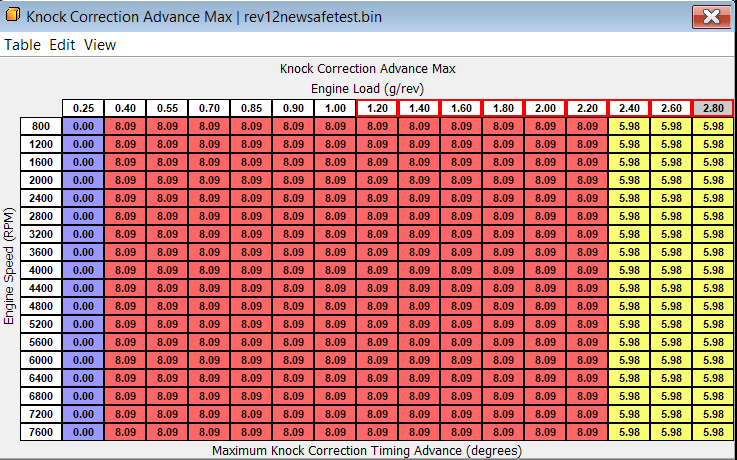Select the 7600 RPM row header
This screenshot has height=460, width=737.
coord(40,432)
